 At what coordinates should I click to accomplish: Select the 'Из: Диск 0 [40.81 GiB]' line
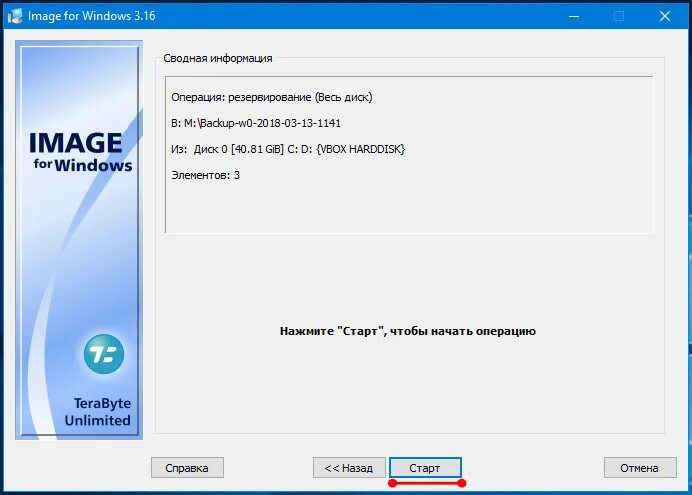click(x=288, y=149)
